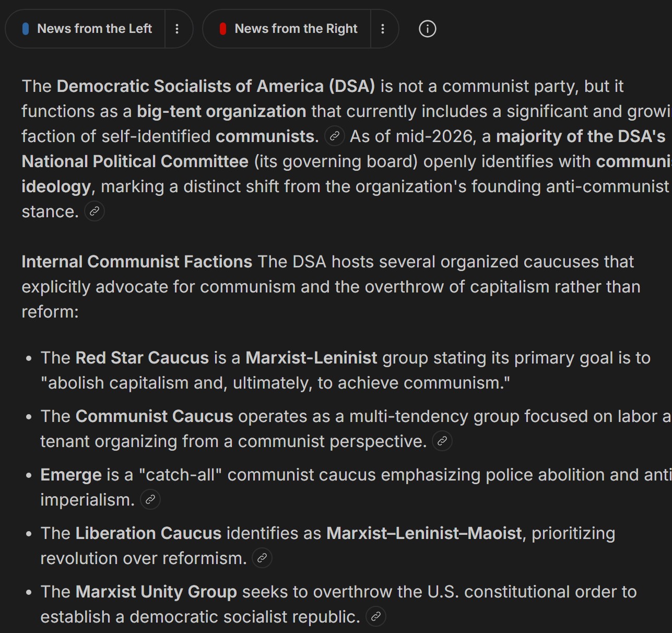This screenshot has width=672, height=633.
Task: Click the blue Left indicator swatch
Action: (26, 29)
